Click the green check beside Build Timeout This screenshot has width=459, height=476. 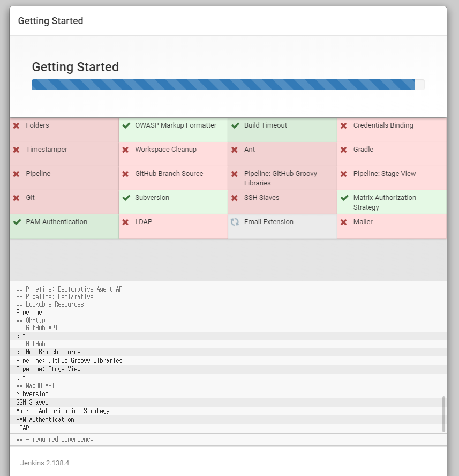(236, 125)
